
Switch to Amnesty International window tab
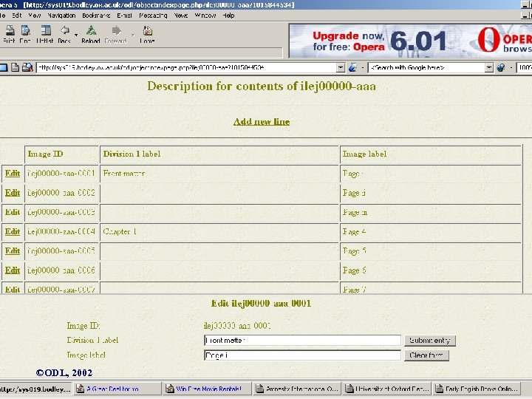[298, 389]
